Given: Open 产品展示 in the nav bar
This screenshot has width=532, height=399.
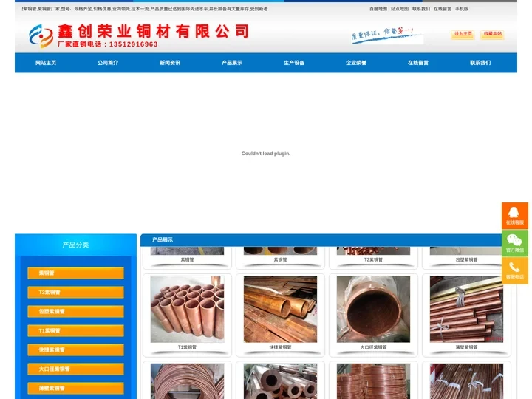Looking at the screenshot, I should (x=232, y=63).
